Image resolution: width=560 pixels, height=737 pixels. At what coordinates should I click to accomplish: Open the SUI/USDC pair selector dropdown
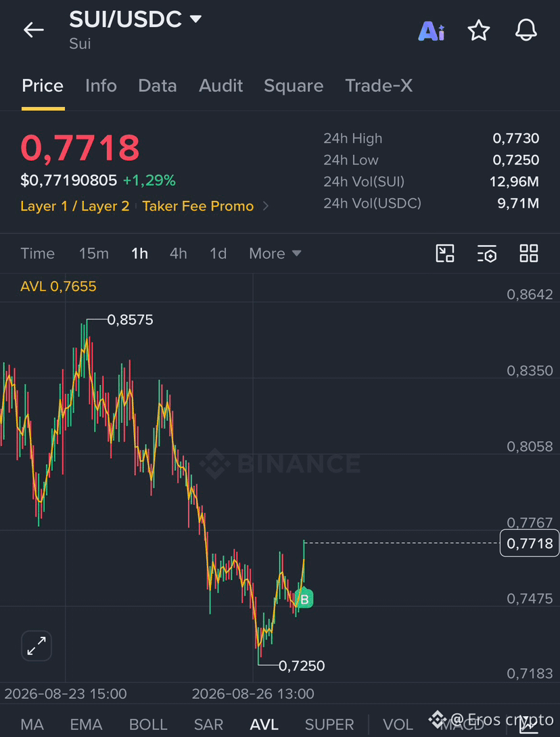135,19
